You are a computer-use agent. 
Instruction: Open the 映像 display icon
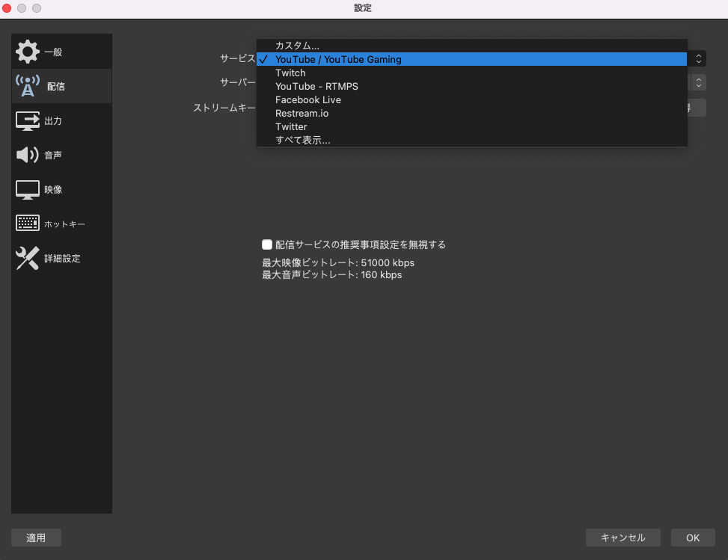28,189
